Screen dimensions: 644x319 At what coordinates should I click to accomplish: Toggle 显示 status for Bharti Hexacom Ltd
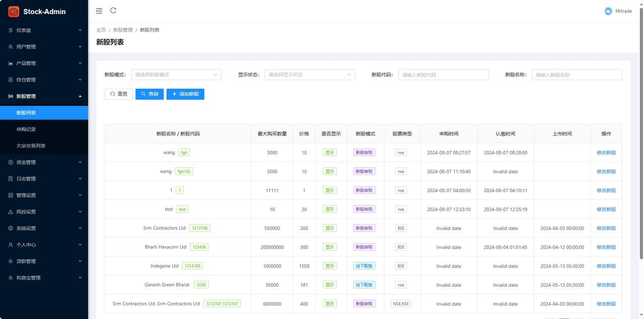tap(330, 247)
